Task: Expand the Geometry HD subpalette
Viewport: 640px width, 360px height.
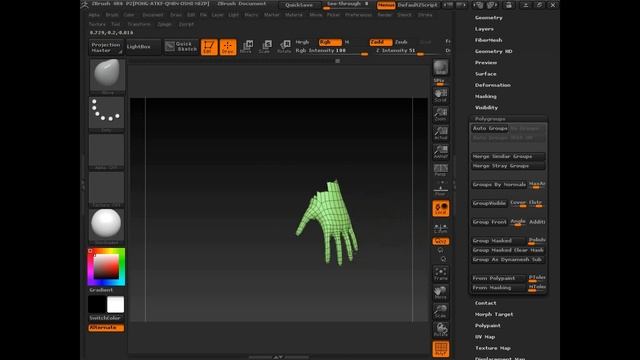Action: coord(493,51)
